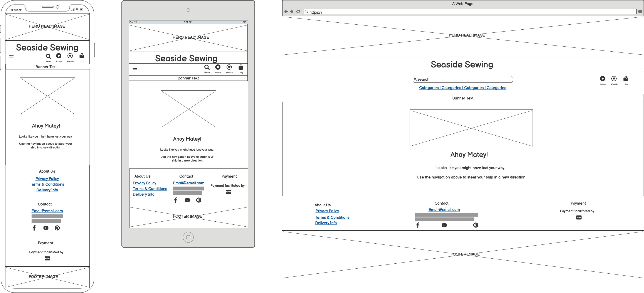The width and height of the screenshot is (644, 293).
Task: Click the Bag icon on the desktop web page
Action: click(x=626, y=79)
